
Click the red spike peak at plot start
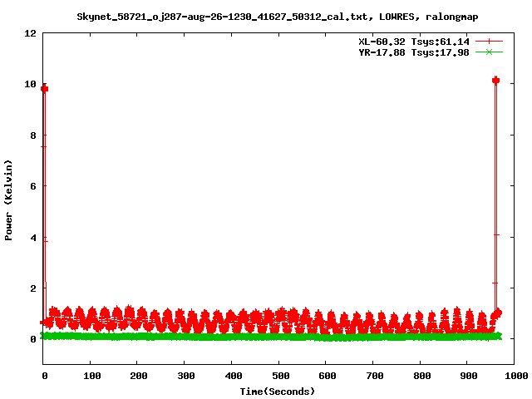[44, 88]
